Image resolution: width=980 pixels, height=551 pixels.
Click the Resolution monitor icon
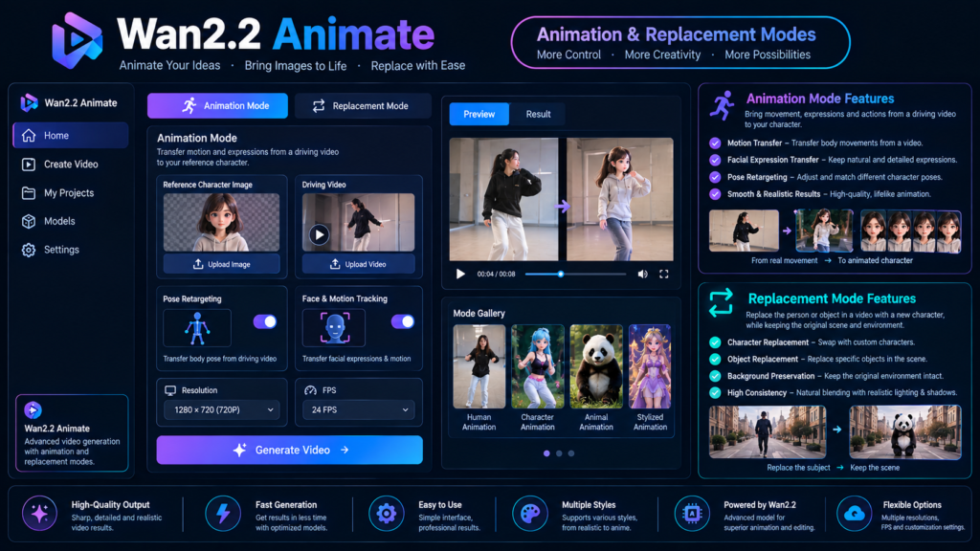tap(170, 390)
